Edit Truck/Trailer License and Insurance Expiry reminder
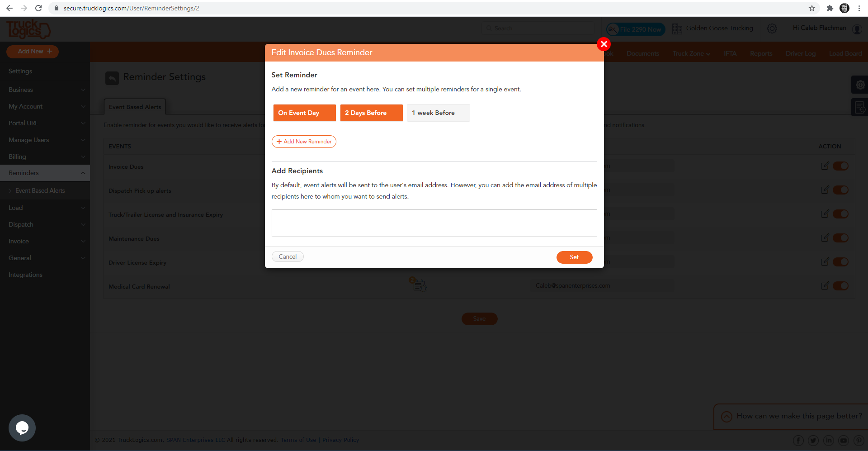 click(x=825, y=214)
